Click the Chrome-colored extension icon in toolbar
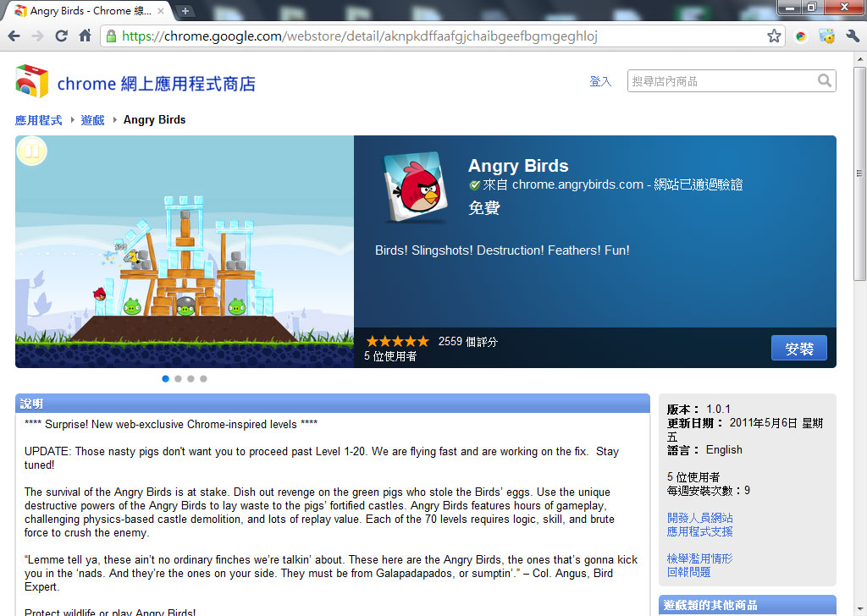This screenshot has height=616, width=867. coord(801,36)
